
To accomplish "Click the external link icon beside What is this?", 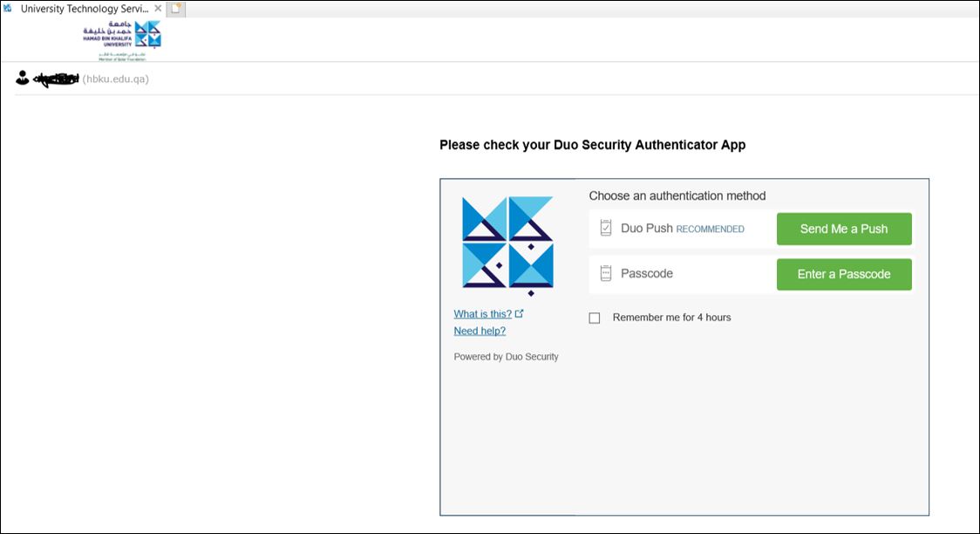I will point(520,313).
